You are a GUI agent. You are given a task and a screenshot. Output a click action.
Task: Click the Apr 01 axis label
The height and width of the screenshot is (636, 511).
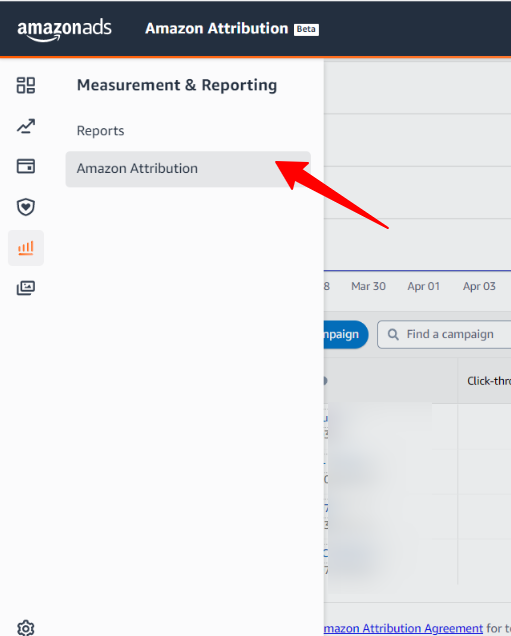click(x=423, y=286)
